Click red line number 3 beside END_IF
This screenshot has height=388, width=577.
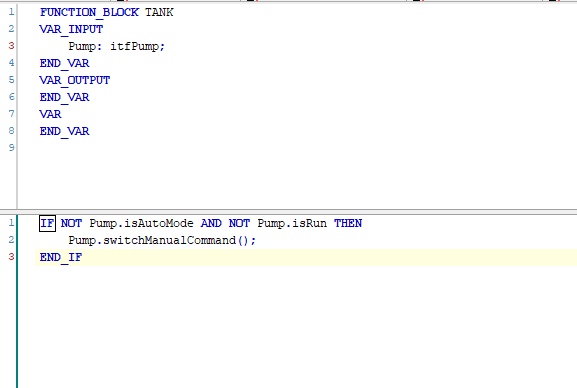point(11,256)
